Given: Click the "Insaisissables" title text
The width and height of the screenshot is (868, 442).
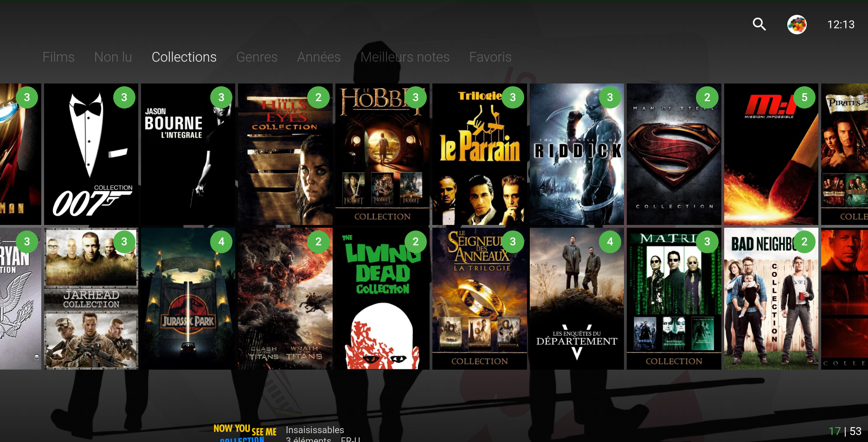Looking at the screenshot, I should (x=315, y=430).
